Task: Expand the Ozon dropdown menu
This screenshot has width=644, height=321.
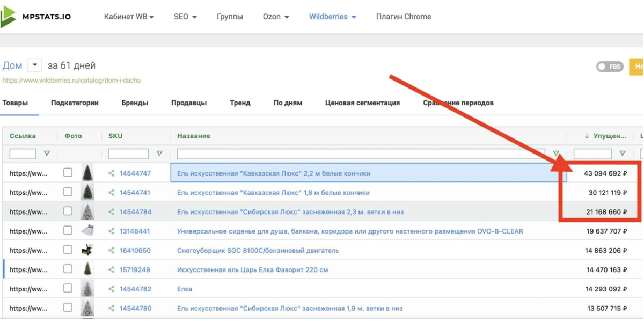Action: click(x=276, y=17)
